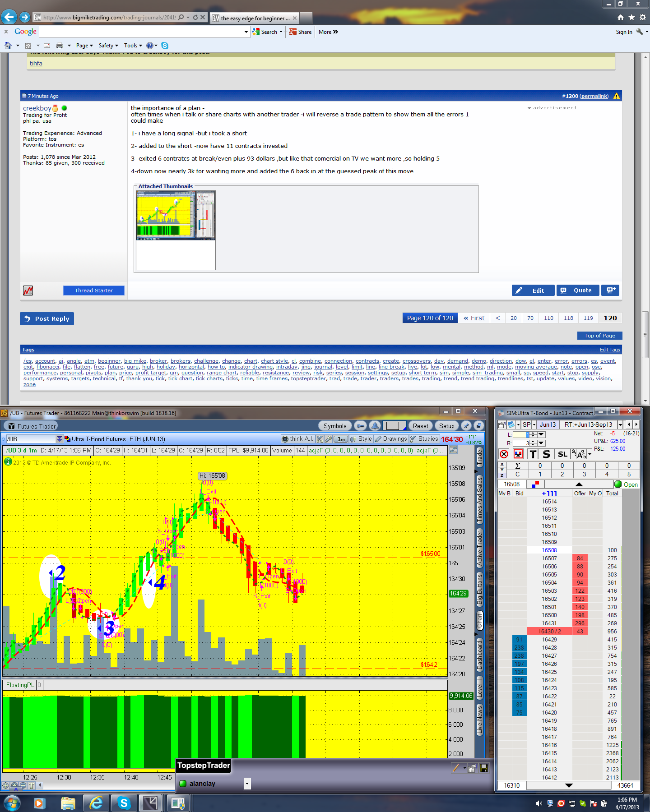Open the R quantity dropdown arrow
Image resolution: width=650 pixels, height=812 pixels.
point(542,443)
